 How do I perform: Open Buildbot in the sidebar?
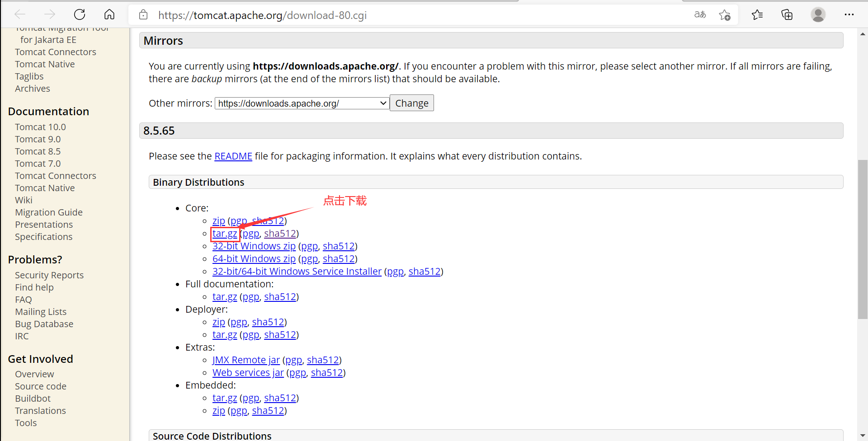point(33,399)
